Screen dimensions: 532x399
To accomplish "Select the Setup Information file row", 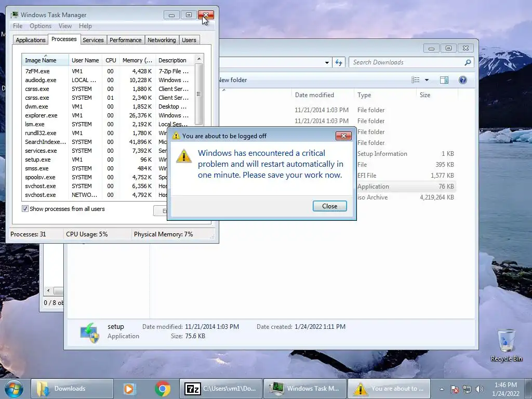I will click(405, 154).
